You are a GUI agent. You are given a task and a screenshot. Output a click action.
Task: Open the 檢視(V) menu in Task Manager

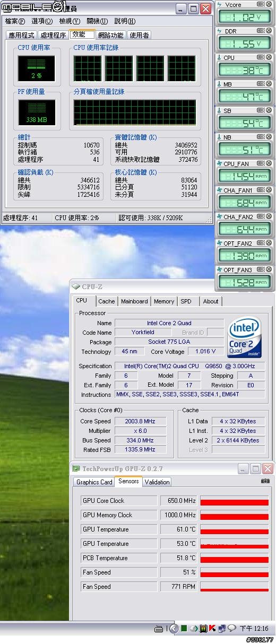point(70,21)
